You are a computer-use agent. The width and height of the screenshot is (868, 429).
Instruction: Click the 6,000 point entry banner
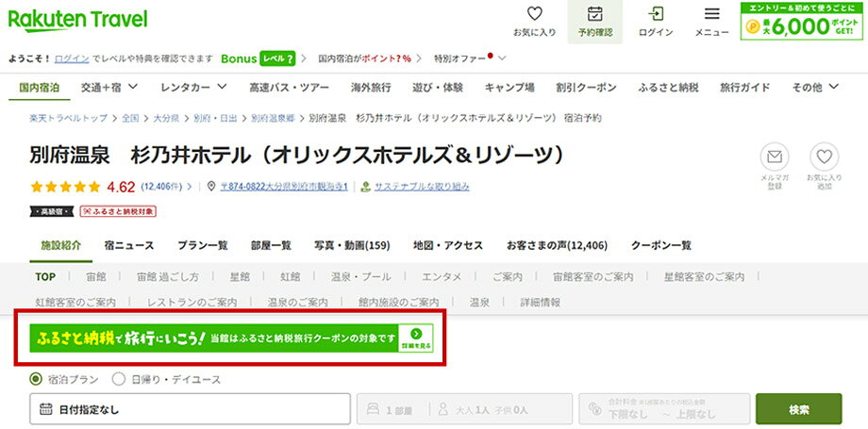(x=802, y=21)
